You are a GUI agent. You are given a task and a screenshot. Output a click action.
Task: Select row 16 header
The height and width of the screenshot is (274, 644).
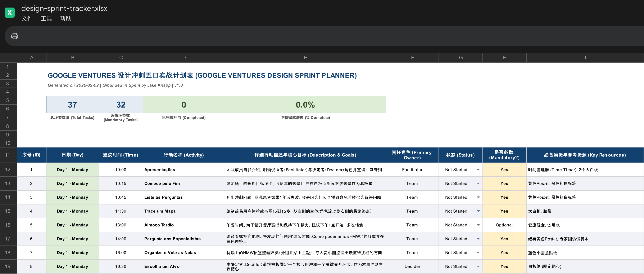8,225
